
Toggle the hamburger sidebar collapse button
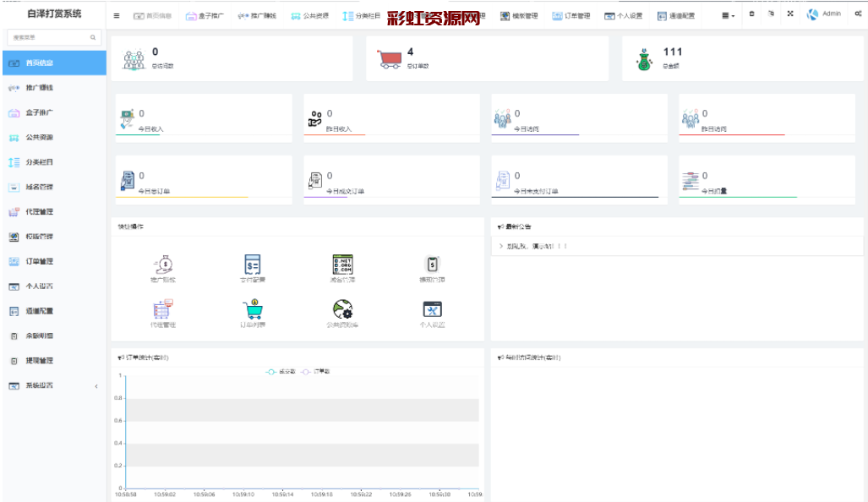coord(117,15)
